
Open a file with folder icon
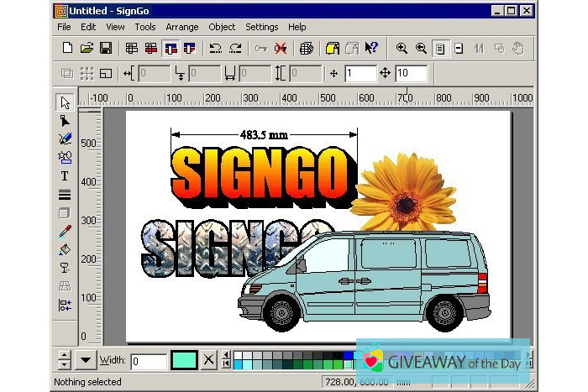[87, 49]
